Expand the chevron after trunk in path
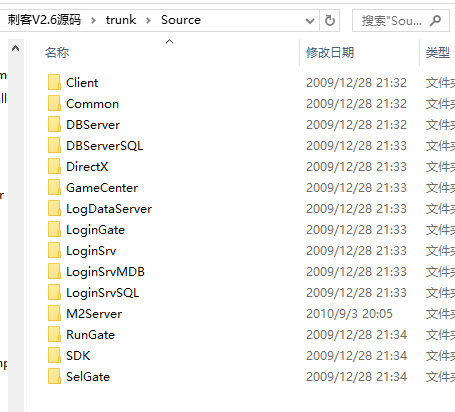455x412 pixels. pyautogui.click(x=148, y=21)
